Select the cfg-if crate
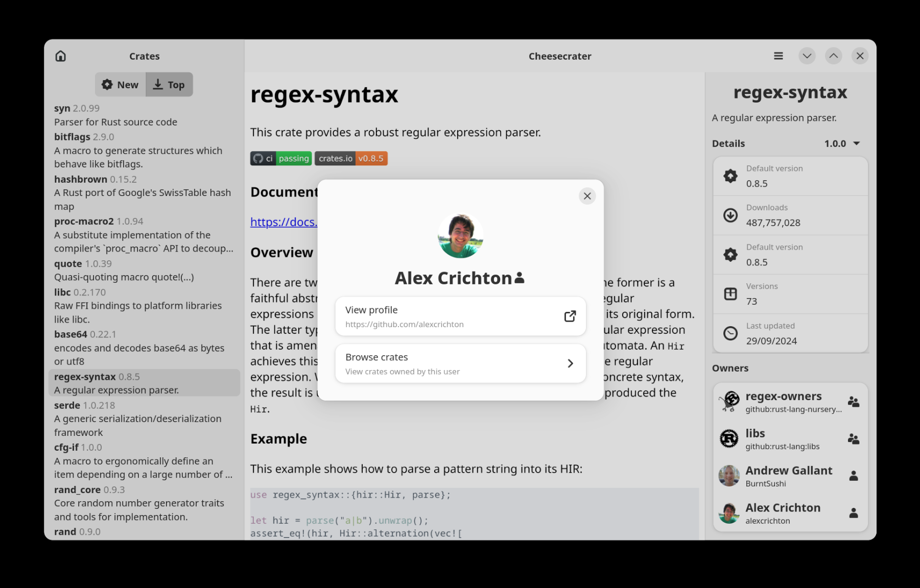This screenshot has width=920, height=588. pyautogui.click(x=144, y=460)
